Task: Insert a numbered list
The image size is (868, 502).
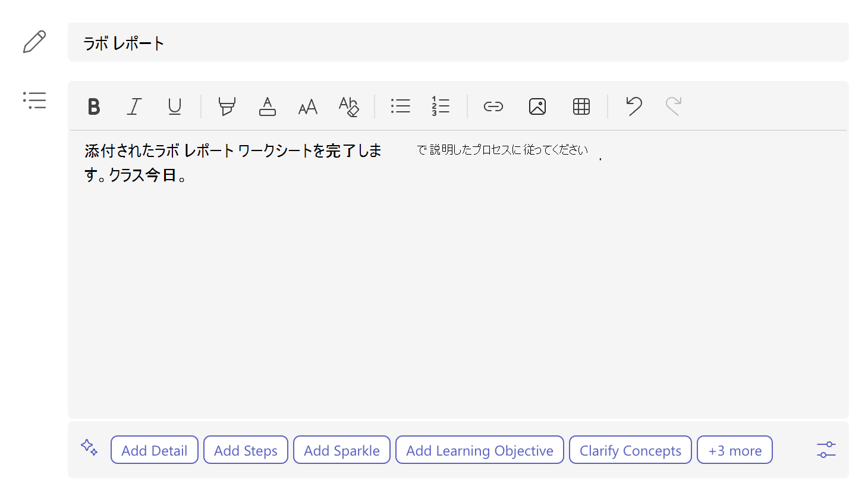Action: click(441, 106)
